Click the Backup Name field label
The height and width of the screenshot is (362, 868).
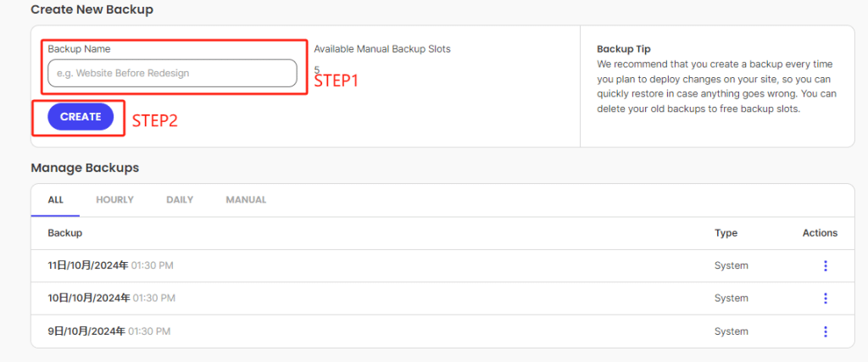coord(79,49)
